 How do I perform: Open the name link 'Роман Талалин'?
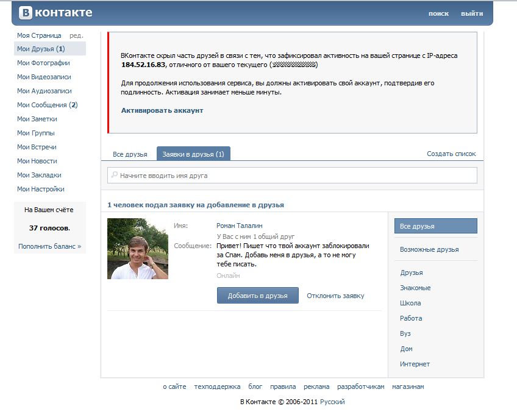pyautogui.click(x=240, y=226)
